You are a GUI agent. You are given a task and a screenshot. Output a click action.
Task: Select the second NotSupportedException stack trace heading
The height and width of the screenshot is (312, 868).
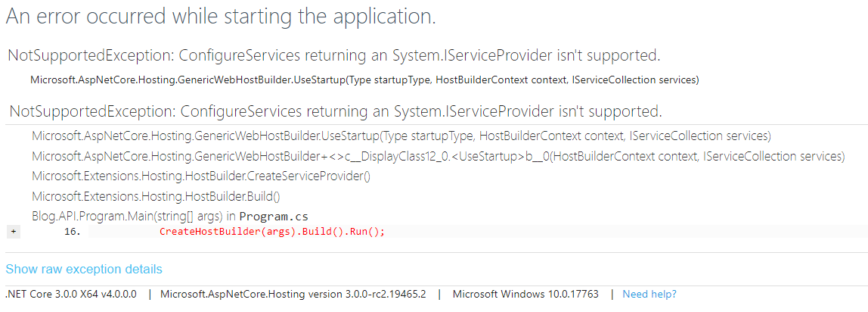point(336,112)
